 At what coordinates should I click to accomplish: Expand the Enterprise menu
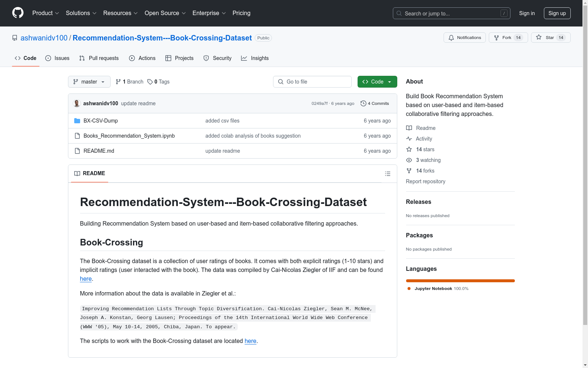(209, 13)
